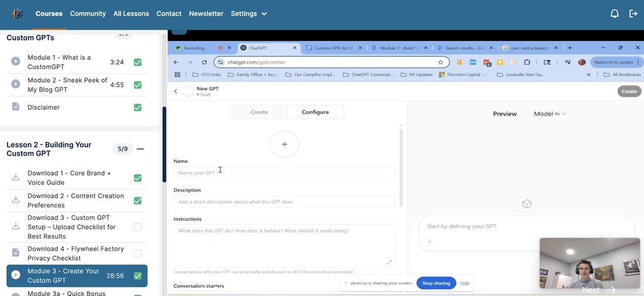This screenshot has width=644, height=296.
Task: Click document icon for Download 4 - Flywheel Factory
Action: (x=16, y=253)
